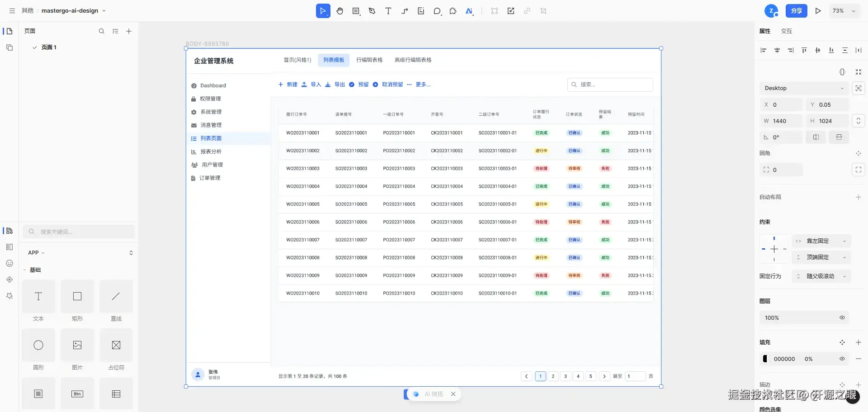The image size is (868, 412).
Task: Open the 靠左固定 horizontal constraint dropdown
Action: (822, 241)
